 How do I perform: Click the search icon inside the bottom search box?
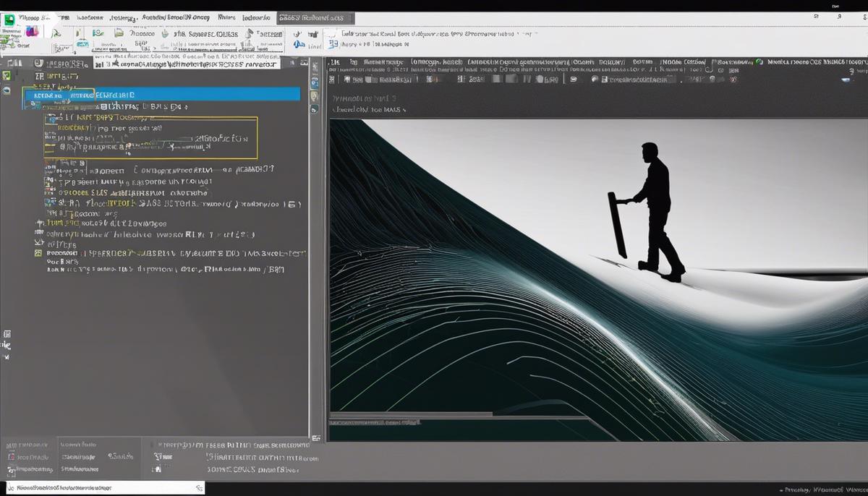[199, 489]
